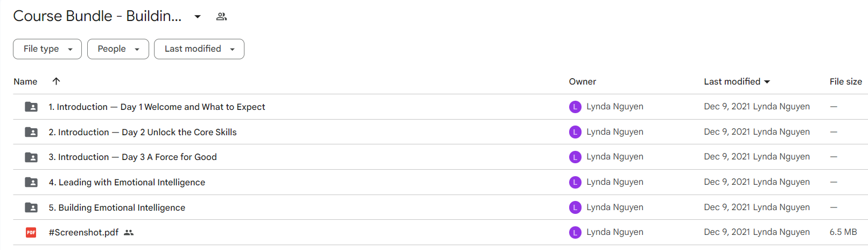Select the Leading with Emotional Intelligence folder icon

click(31, 182)
